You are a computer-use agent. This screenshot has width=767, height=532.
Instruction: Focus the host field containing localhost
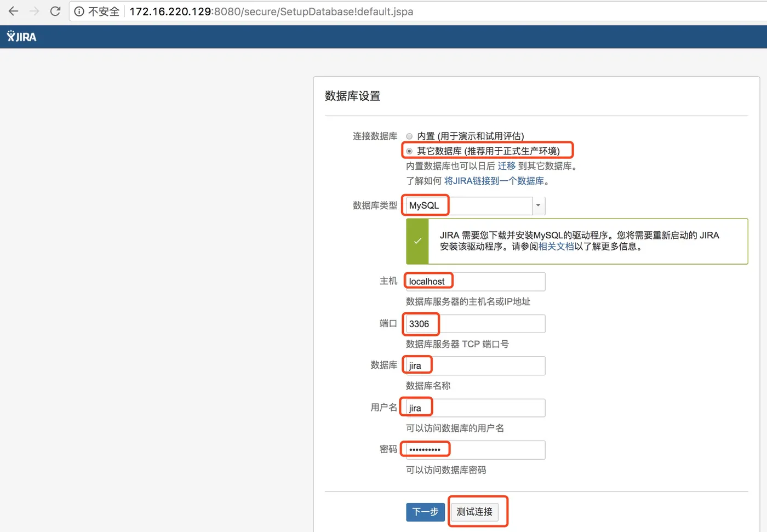[x=476, y=282]
